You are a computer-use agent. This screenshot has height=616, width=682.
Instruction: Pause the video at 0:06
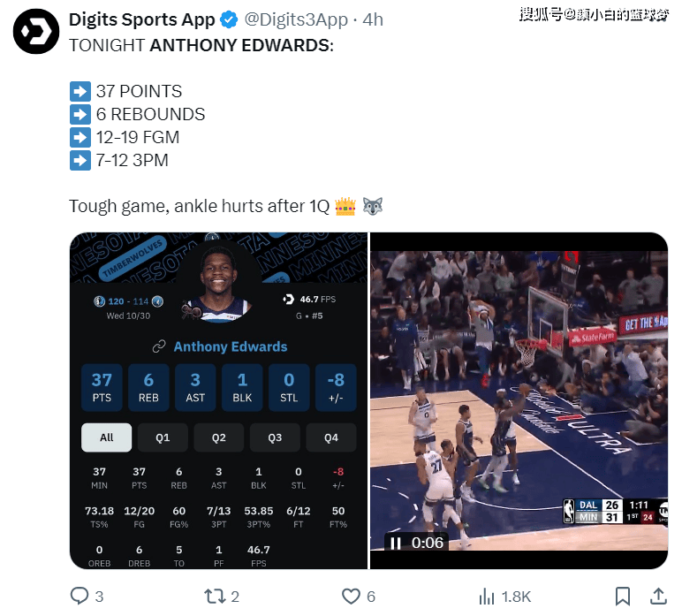pos(396,543)
